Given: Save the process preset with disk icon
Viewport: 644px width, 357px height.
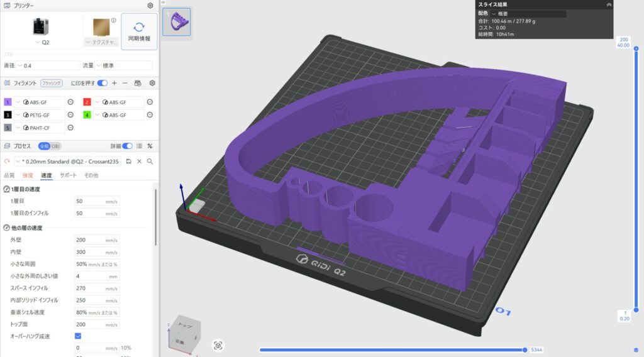Looking at the screenshot, I should point(129,162).
